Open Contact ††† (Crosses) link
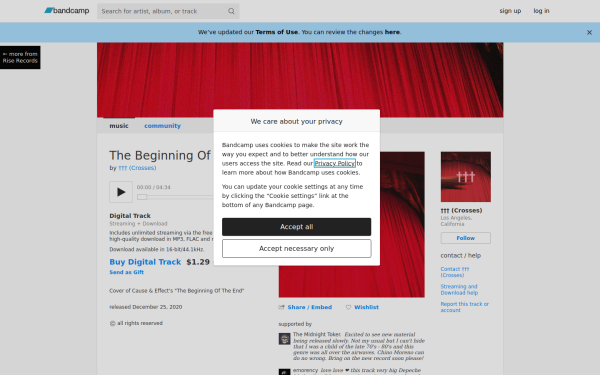This screenshot has height=375, width=600. [x=455, y=272]
